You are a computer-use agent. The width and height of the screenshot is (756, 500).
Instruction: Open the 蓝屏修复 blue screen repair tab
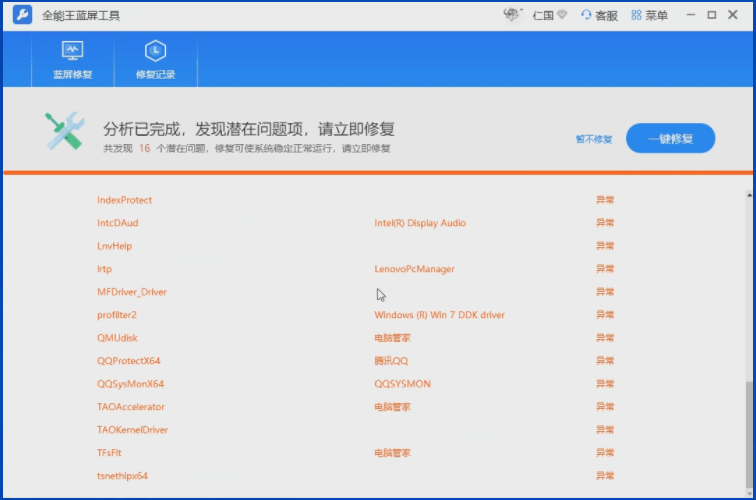coord(72,59)
